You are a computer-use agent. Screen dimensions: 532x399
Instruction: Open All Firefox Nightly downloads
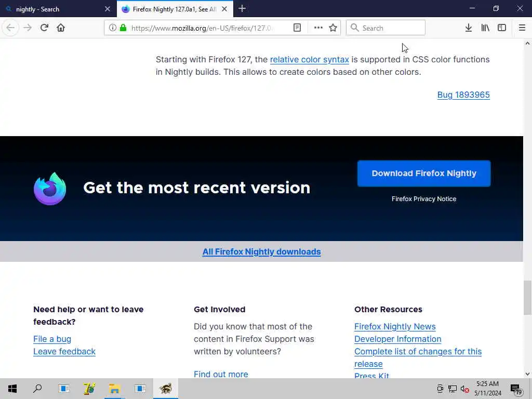coord(262,252)
